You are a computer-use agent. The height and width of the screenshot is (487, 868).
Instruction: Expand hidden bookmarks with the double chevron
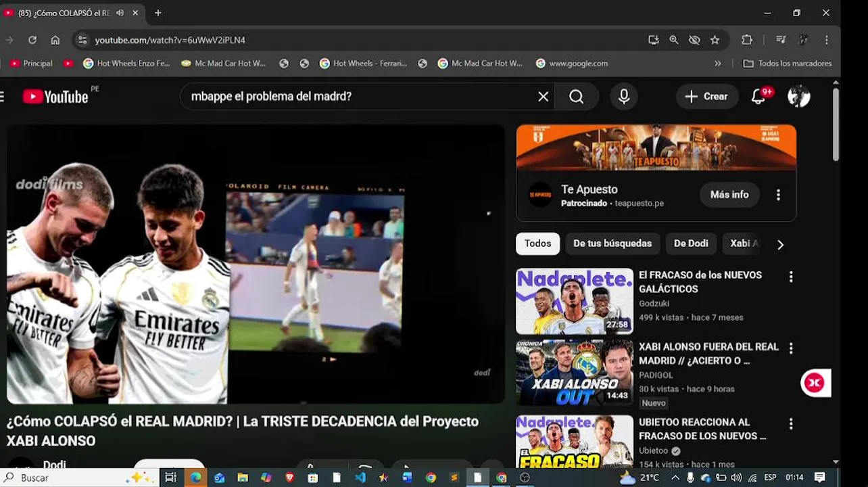tap(717, 64)
